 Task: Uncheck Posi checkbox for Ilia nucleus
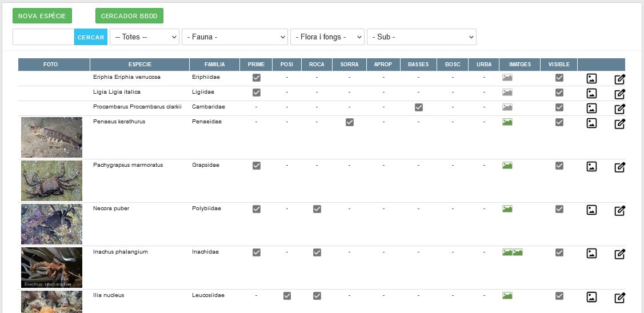pos(287,296)
